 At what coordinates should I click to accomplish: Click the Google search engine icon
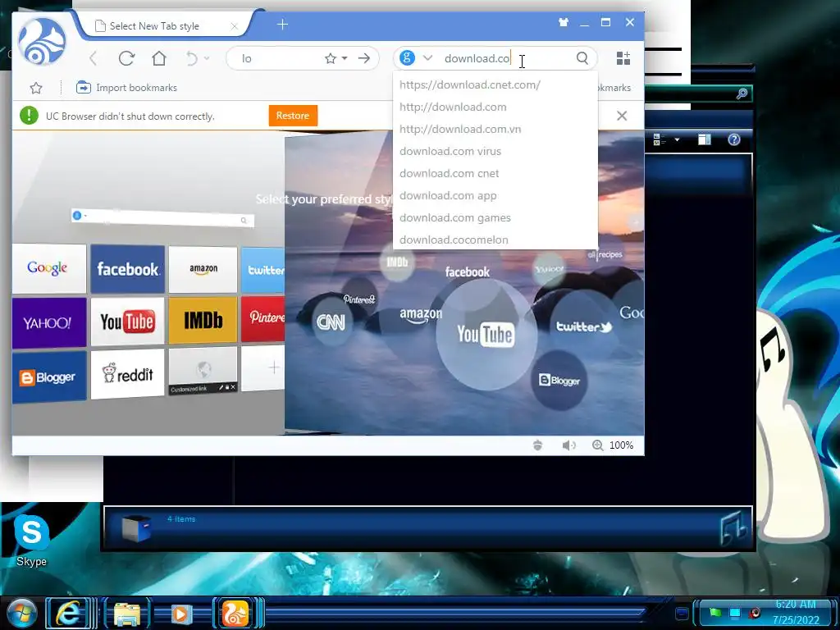click(407, 58)
